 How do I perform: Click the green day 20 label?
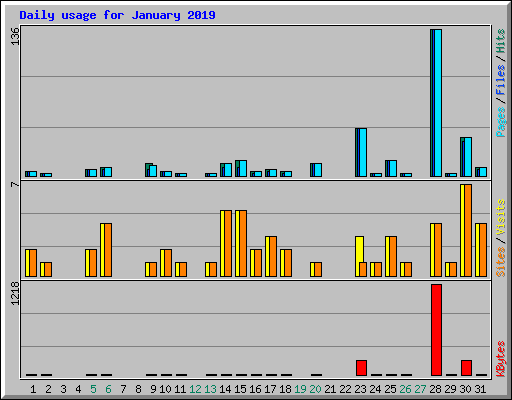[315, 389]
